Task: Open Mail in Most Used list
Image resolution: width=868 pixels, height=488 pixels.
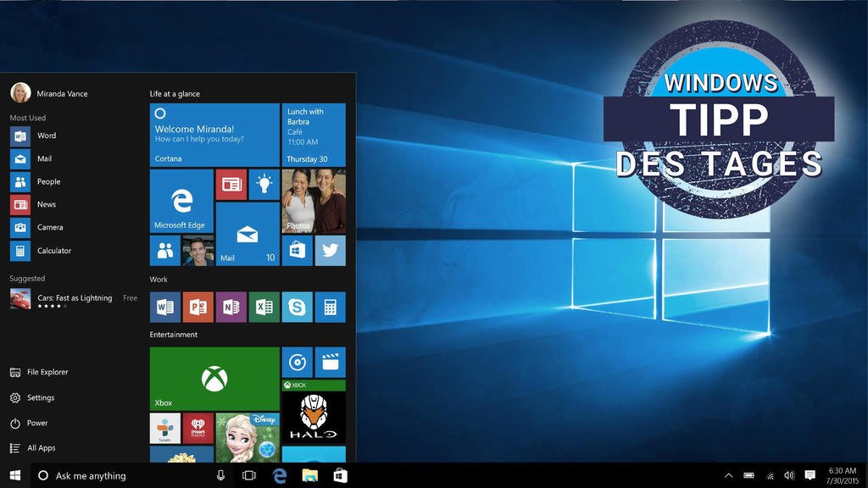Action: tap(31, 158)
